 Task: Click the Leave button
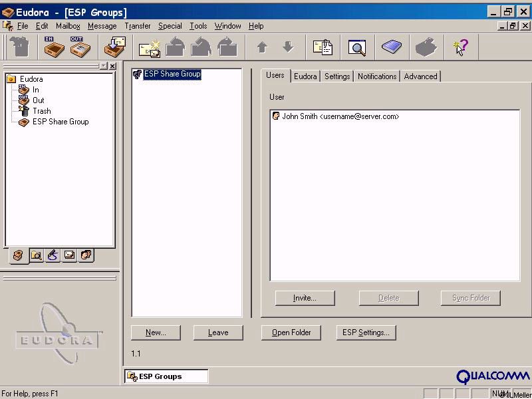coord(218,332)
